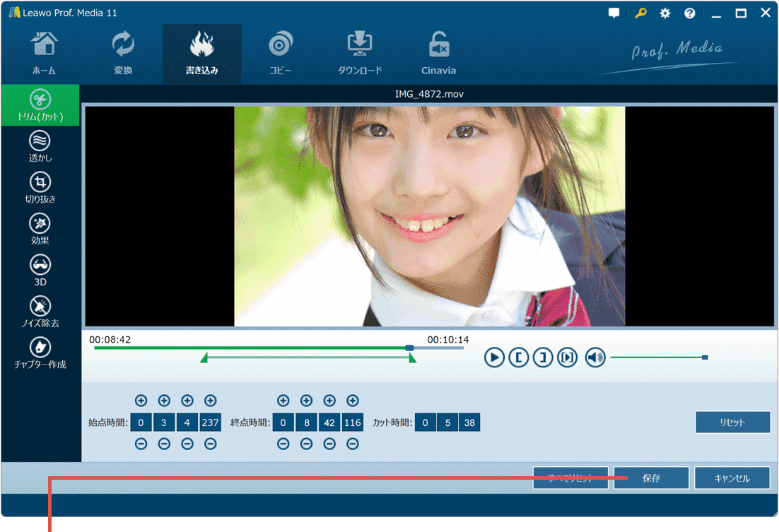The image size is (779, 532).
Task: Open the Effect (効果) panel
Action: click(x=40, y=229)
